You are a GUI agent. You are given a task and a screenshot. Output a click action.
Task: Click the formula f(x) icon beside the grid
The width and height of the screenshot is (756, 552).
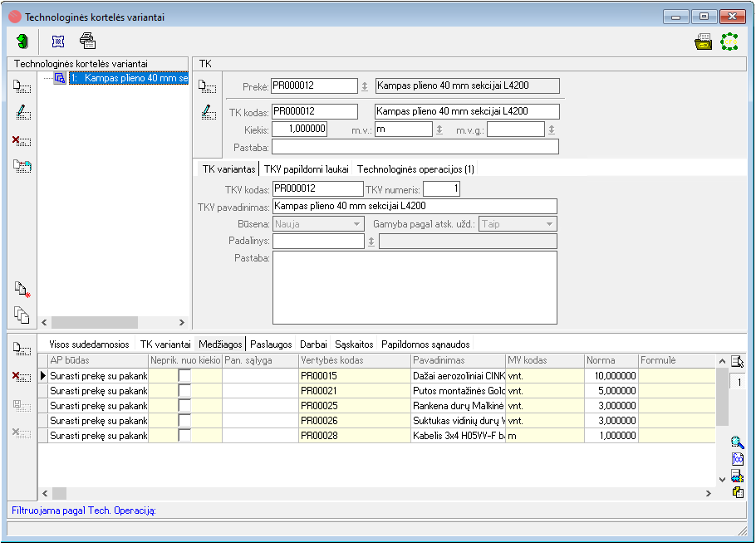[x=737, y=458]
